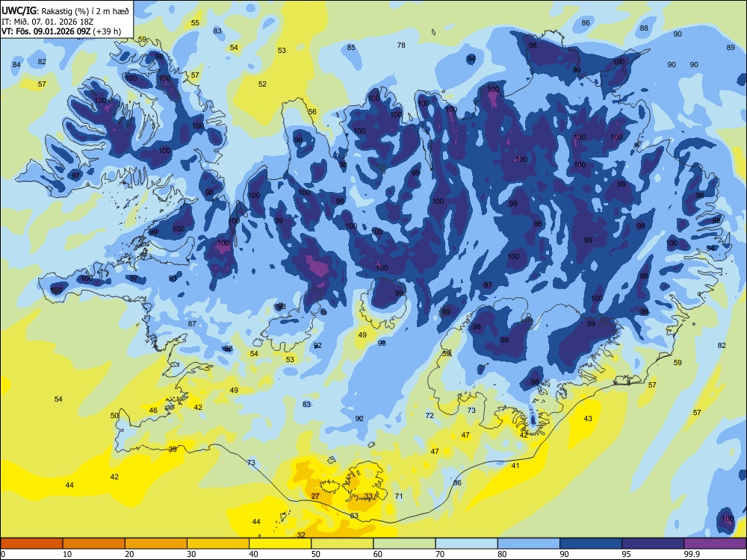This screenshot has width=747, height=560.
Task: Click the '27' humidity value on the map
Action: [x=315, y=497]
